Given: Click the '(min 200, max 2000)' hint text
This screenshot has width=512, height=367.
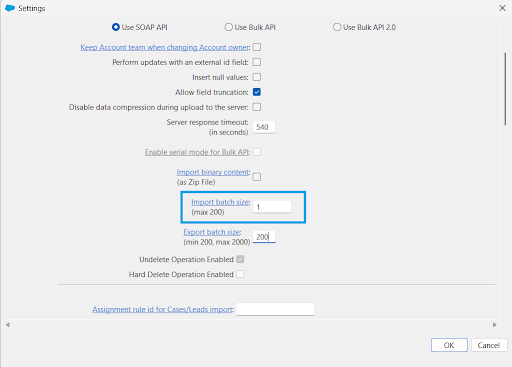Looking at the screenshot, I should pyautogui.click(x=217, y=242).
